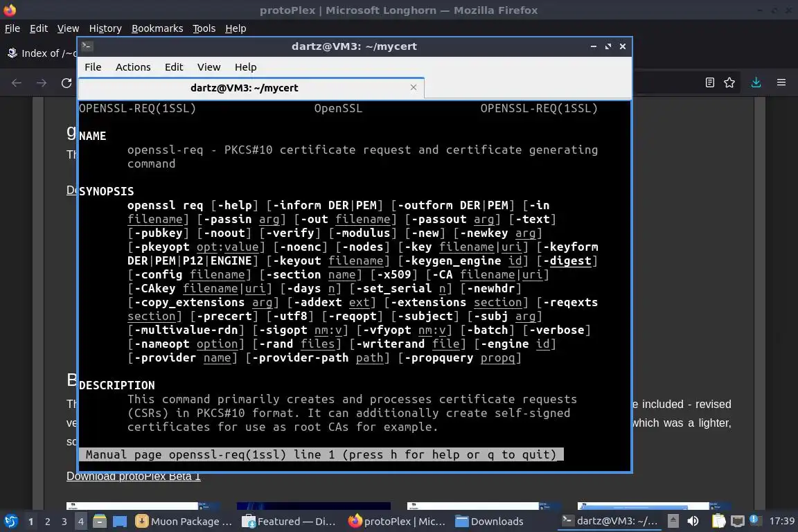Switch to protoPlex Firefox taskbar entry
The height and width of the screenshot is (532, 798).
point(396,522)
